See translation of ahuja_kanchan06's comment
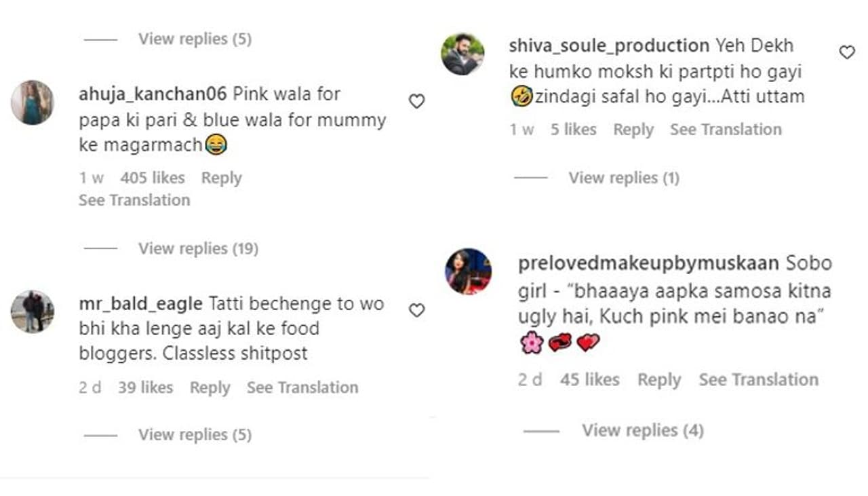 tap(134, 200)
